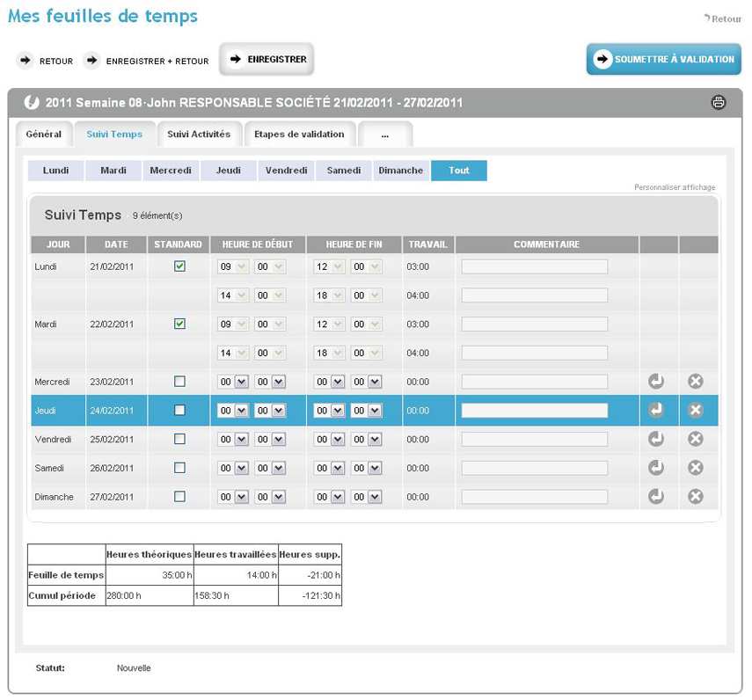
Task: Click the comment field for Dimanche
Action: pos(534,497)
